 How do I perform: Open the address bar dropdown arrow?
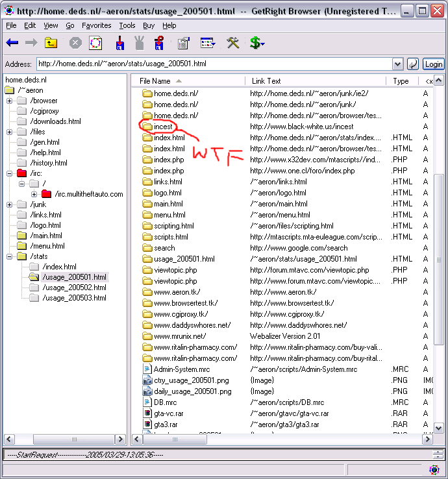tap(397, 64)
